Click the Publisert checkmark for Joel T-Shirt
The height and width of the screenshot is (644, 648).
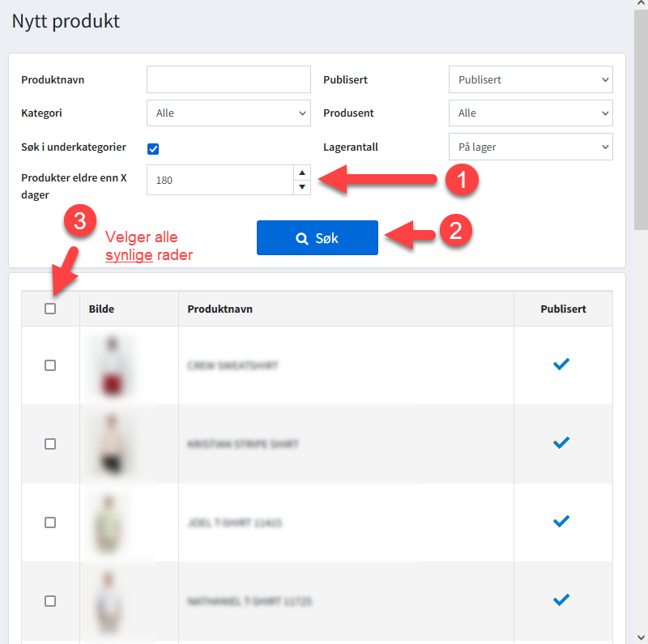pyautogui.click(x=561, y=522)
